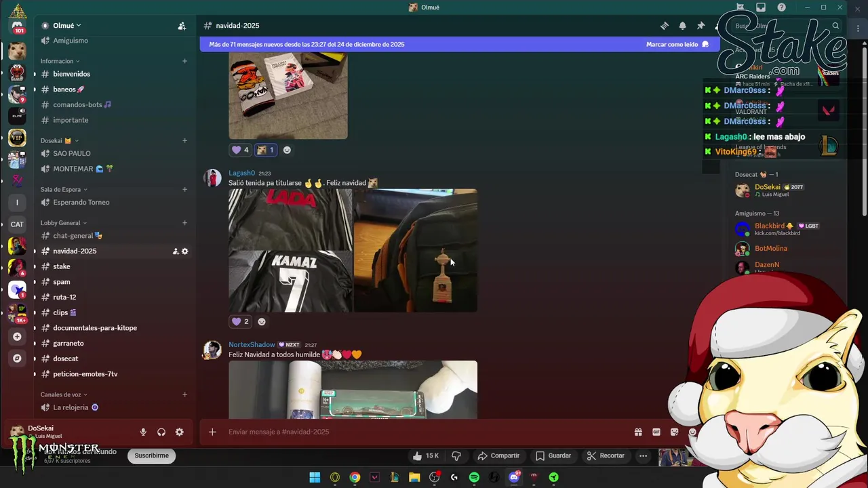This screenshot has height=488, width=868.
Task: Open Lagash0 user profile name
Action: pos(241,173)
